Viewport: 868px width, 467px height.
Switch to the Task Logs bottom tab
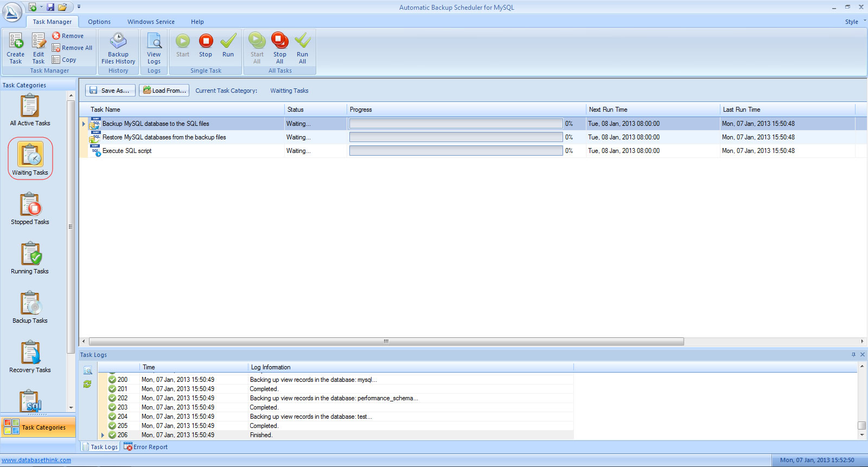point(100,447)
